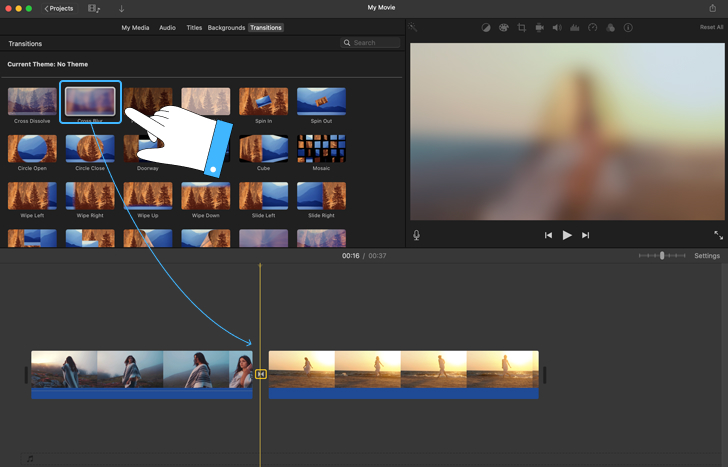Select the Cross Dissolve transition
This screenshot has height=467, width=728.
point(32,101)
